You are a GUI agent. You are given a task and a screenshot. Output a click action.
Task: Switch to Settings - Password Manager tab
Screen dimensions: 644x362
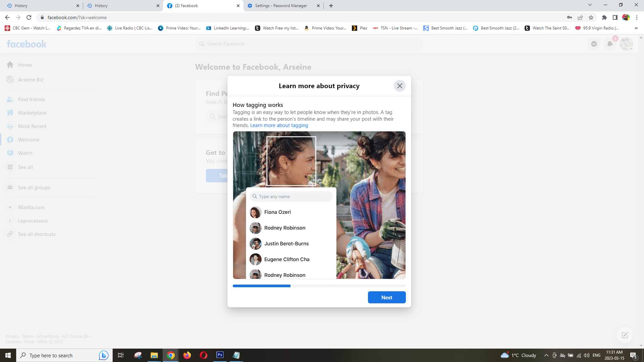[x=280, y=6]
